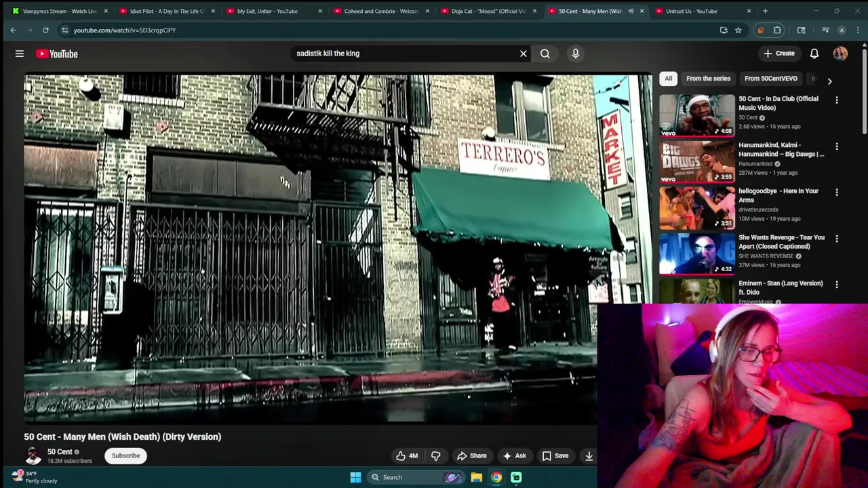Open Big Dawgs video thumbnail
The image size is (868, 488).
pos(697,161)
